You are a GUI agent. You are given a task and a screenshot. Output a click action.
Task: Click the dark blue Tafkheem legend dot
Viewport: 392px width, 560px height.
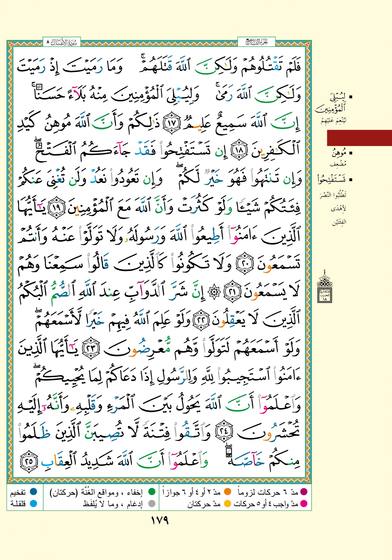click(x=33, y=492)
